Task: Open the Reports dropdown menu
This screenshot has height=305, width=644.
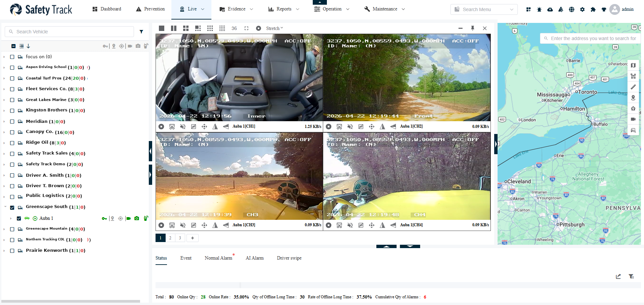Action: point(284,9)
